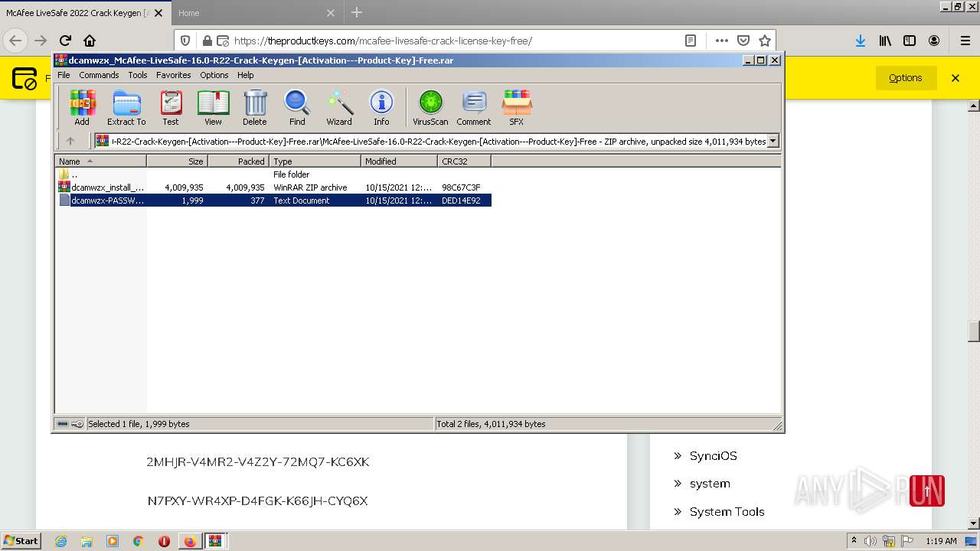Click the browser URL address field

456,41
